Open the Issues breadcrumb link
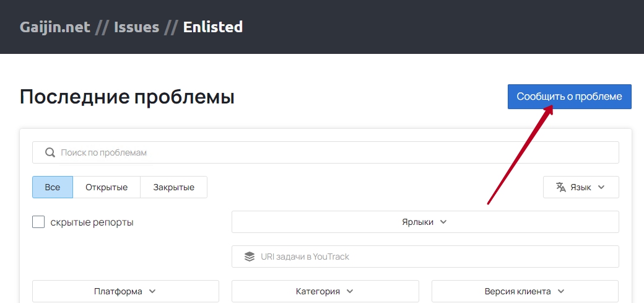 click(136, 27)
